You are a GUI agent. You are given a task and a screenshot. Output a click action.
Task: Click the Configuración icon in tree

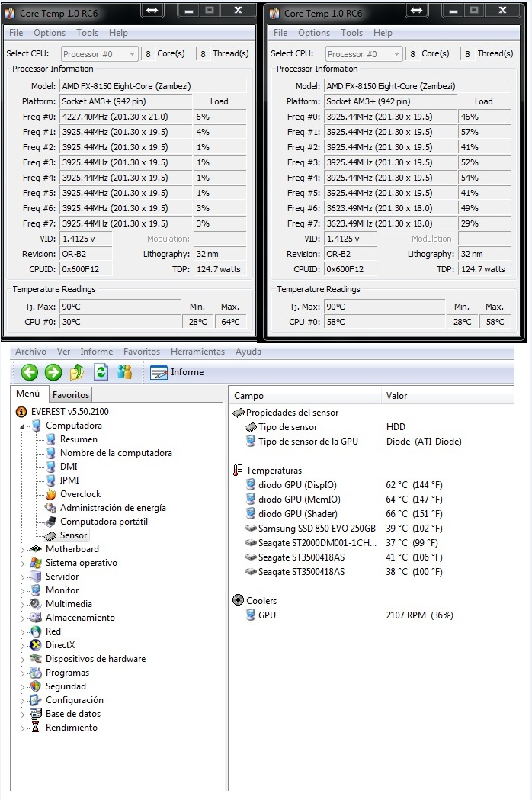point(36,701)
